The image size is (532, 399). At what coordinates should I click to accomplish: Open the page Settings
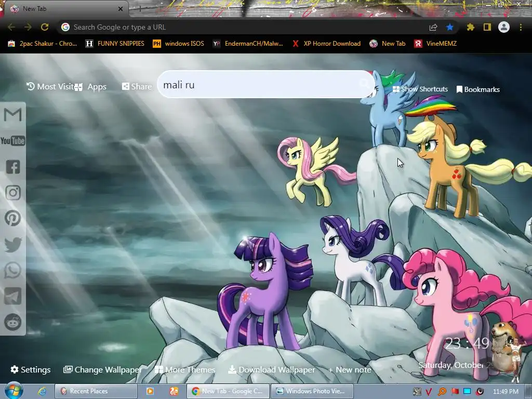31,369
